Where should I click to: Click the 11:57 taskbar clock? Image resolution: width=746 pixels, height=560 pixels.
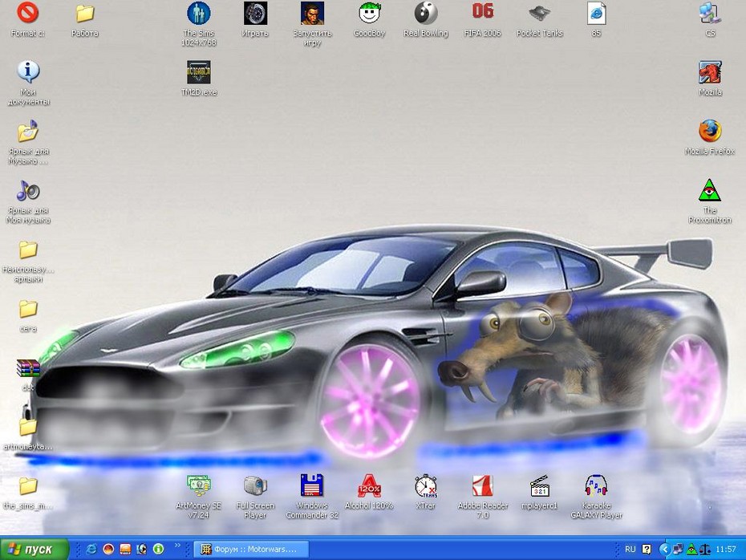(x=725, y=549)
